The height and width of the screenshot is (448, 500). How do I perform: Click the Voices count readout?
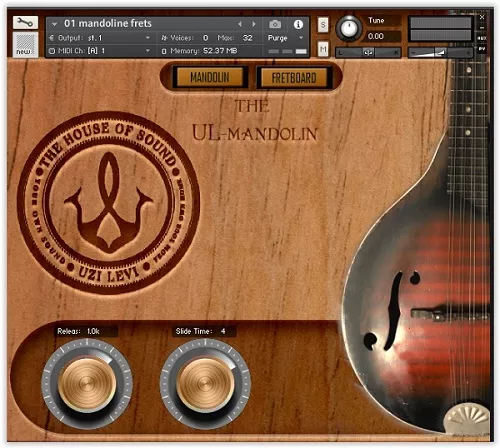[185, 38]
